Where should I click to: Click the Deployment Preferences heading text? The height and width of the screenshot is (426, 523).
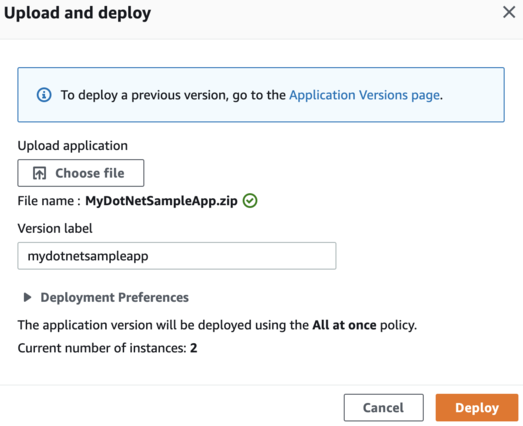tap(114, 297)
